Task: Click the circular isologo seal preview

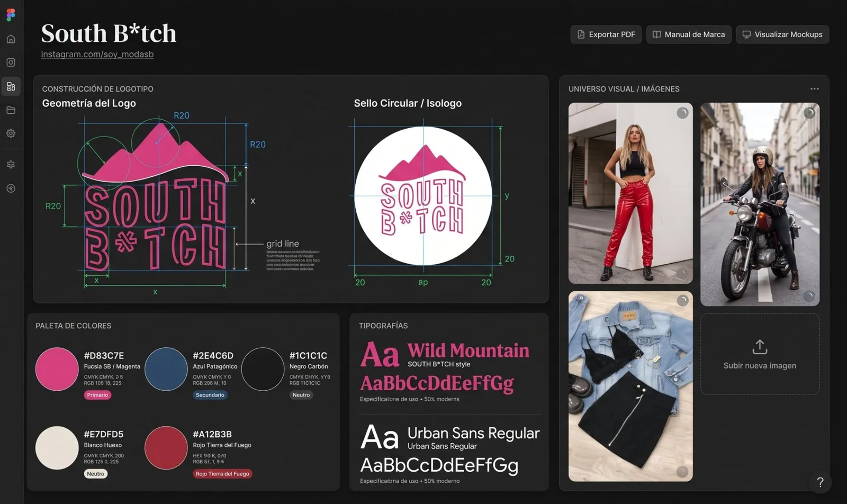Action: coord(423,196)
